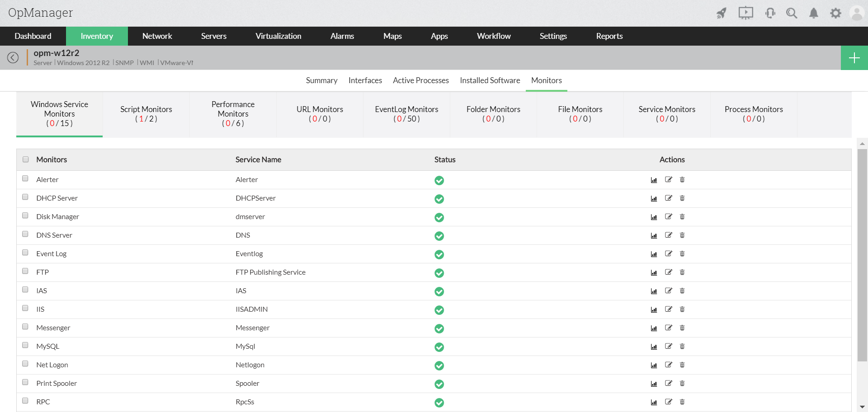Click the green status for DNS Server

[439, 236]
